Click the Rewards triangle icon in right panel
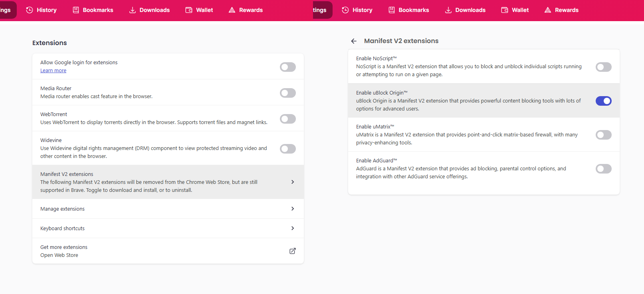Screen dimensions: 644x294 point(548,10)
